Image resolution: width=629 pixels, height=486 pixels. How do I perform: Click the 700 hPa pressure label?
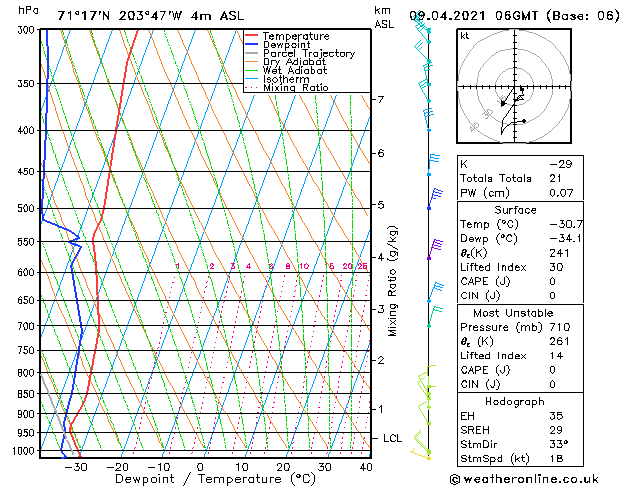[x=28, y=326]
